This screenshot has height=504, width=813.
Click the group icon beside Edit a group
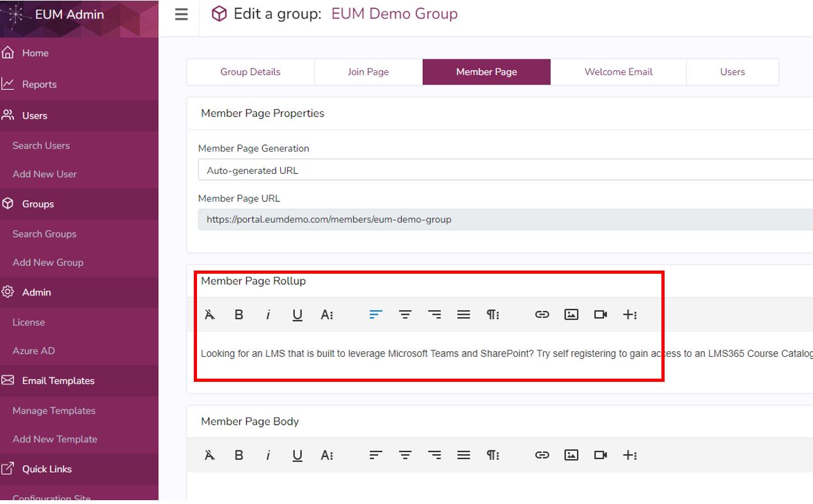click(218, 13)
